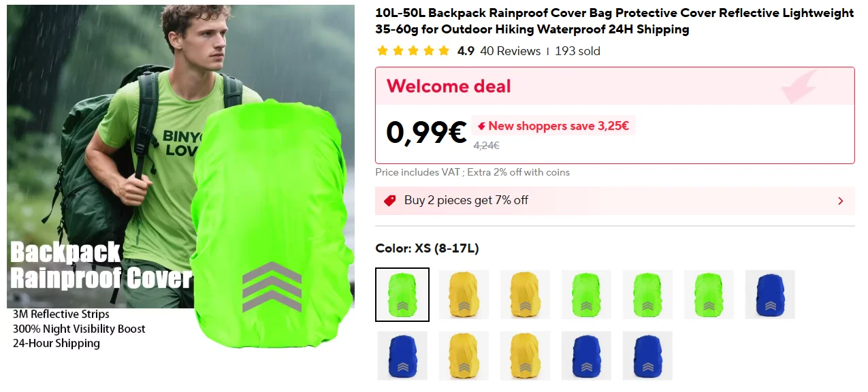This screenshot has height=392, width=868.
Task: Click the product title text
Action: pyautogui.click(x=614, y=21)
